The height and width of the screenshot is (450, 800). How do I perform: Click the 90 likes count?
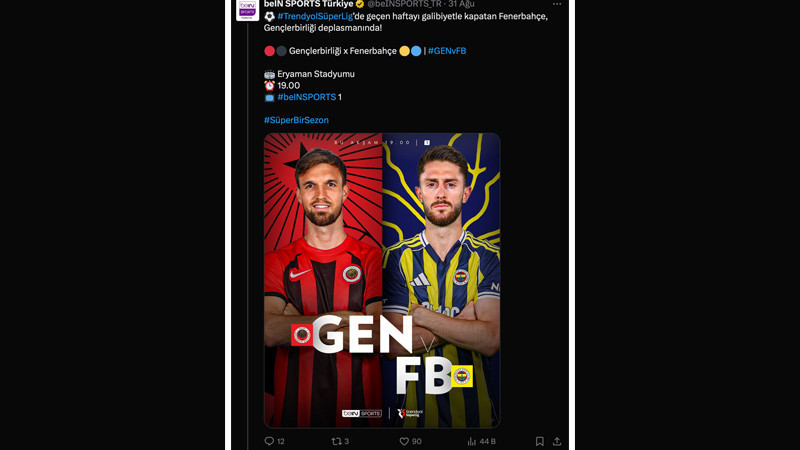[417, 441]
